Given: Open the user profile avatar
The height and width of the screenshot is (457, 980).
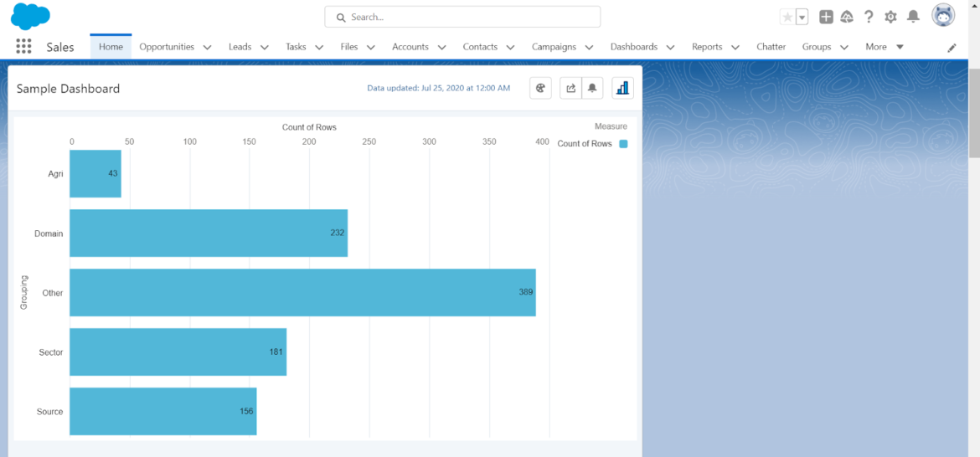Looking at the screenshot, I should click(943, 16).
